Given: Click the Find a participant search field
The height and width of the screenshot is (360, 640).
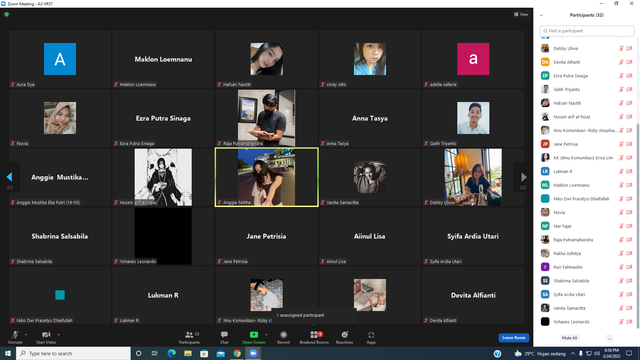Looking at the screenshot, I should (x=587, y=31).
